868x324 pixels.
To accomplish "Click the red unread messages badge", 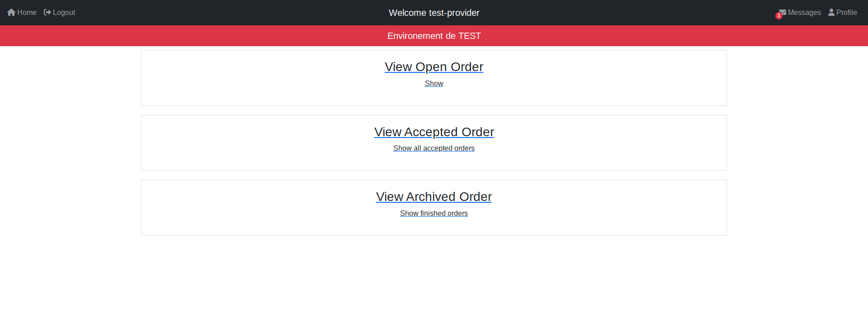I will 778,16.
